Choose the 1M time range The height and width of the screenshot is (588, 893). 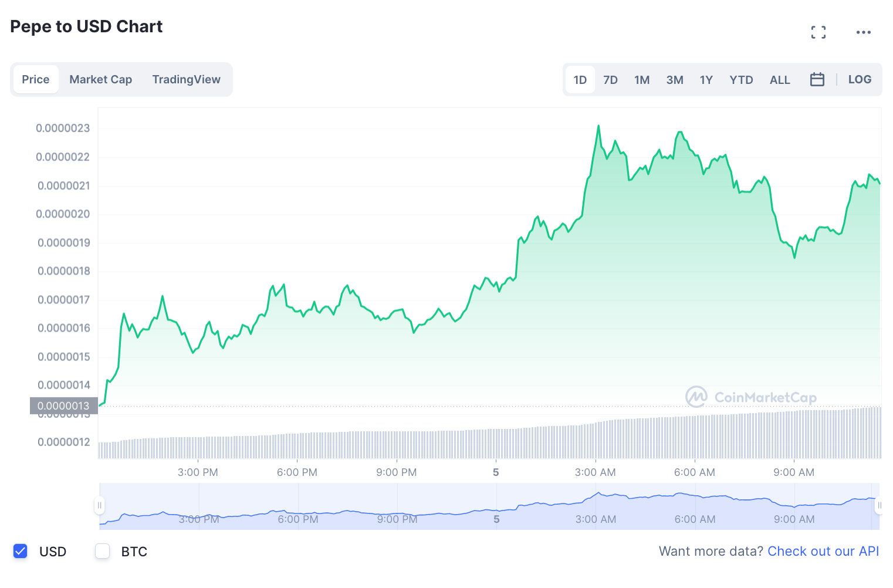pos(642,80)
